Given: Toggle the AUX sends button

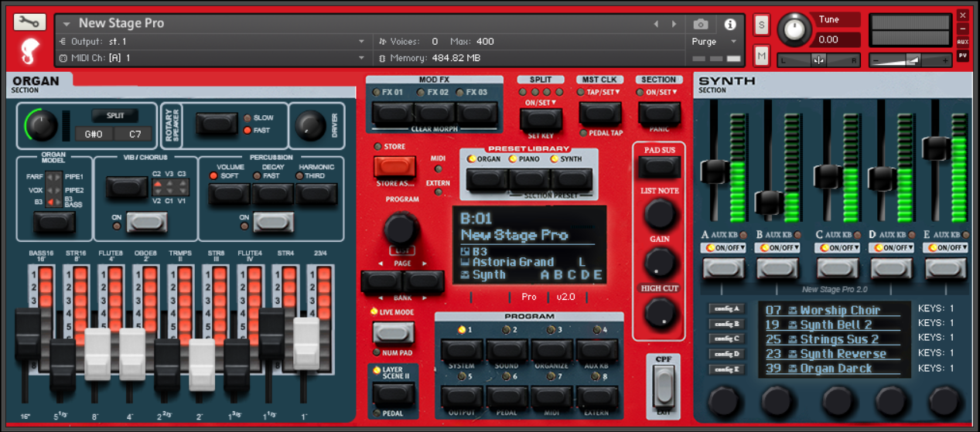Looking at the screenshot, I should tap(962, 42).
